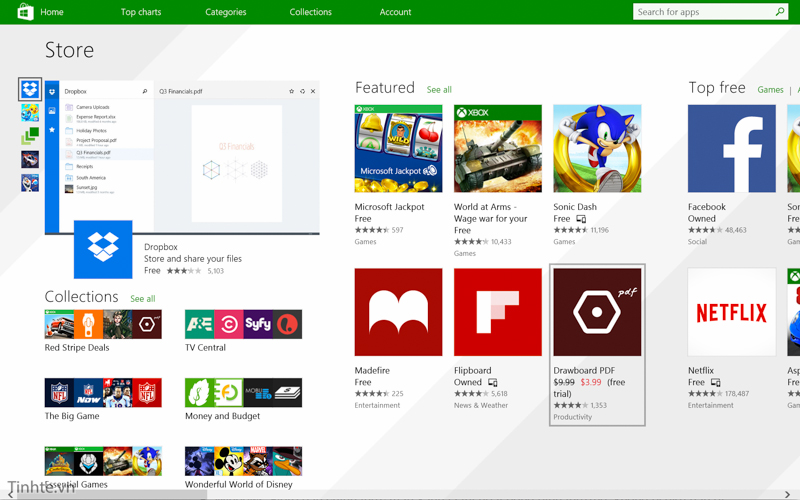Click the horizontal scrollbar thumb
This screenshot has width=800, height=500.
point(111,494)
